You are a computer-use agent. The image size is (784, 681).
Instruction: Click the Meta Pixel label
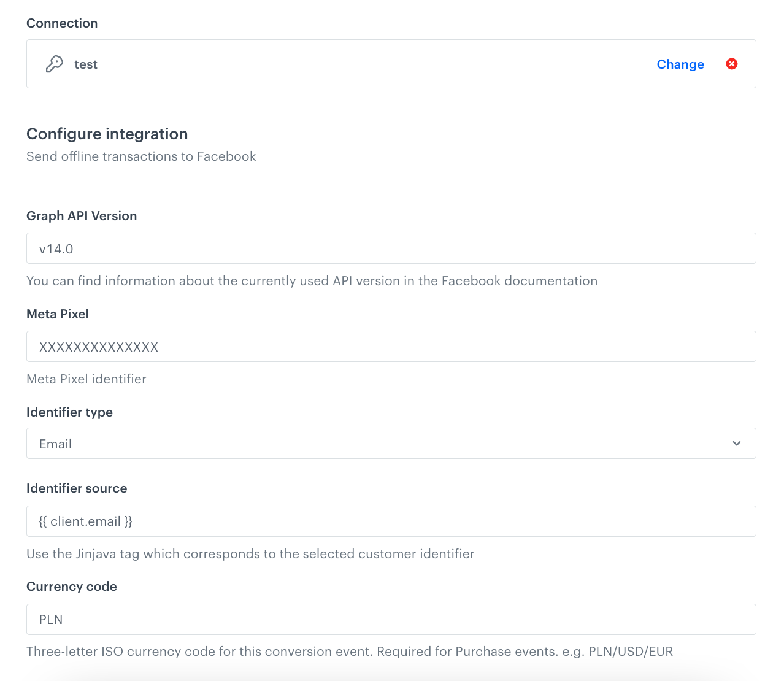click(x=57, y=314)
